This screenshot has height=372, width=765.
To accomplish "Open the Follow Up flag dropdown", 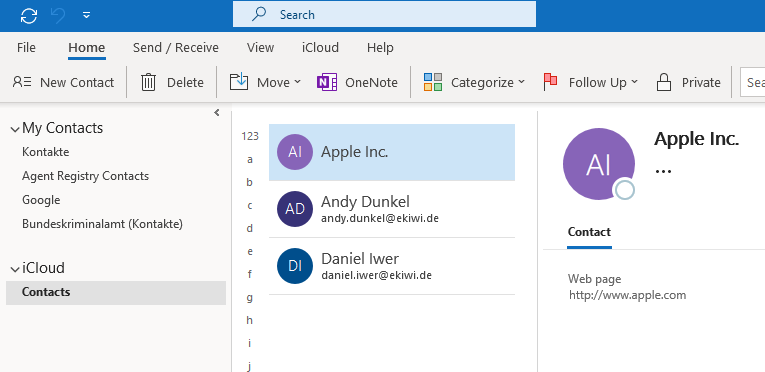I will click(x=590, y=83).
